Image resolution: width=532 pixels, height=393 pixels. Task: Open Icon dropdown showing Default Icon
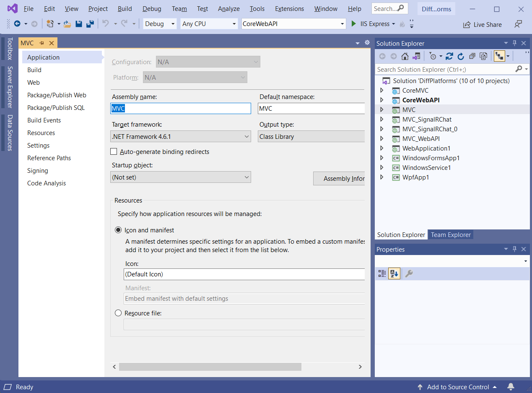pyautogui.click(x=244, y=274)
